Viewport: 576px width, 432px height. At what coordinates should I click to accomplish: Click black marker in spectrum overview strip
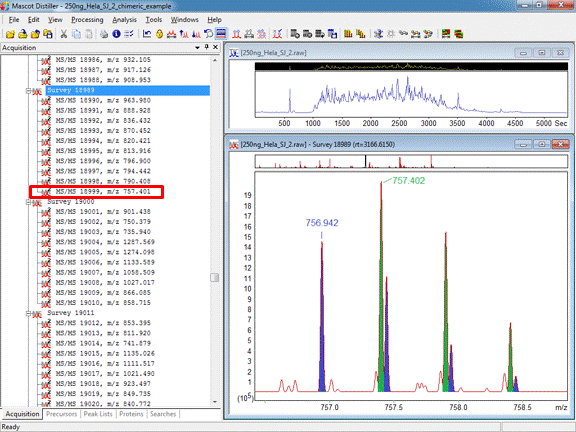366,161
